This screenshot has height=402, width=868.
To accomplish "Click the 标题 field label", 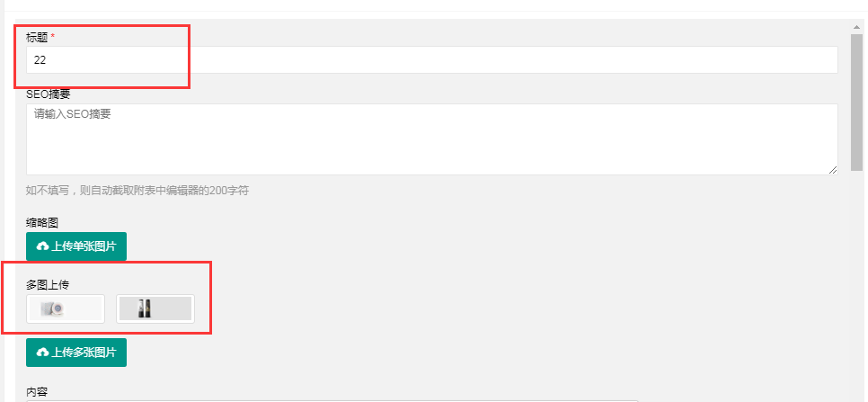I will pos(37,38).
